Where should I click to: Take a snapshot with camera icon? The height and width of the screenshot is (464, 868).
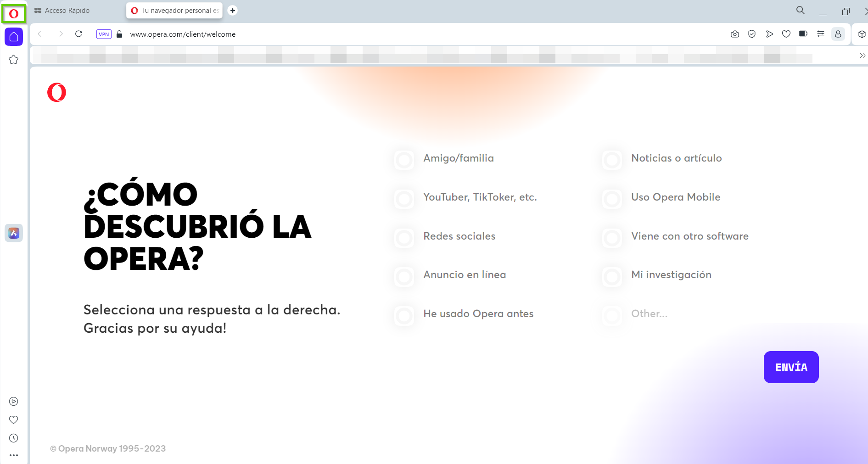point(735,34)
